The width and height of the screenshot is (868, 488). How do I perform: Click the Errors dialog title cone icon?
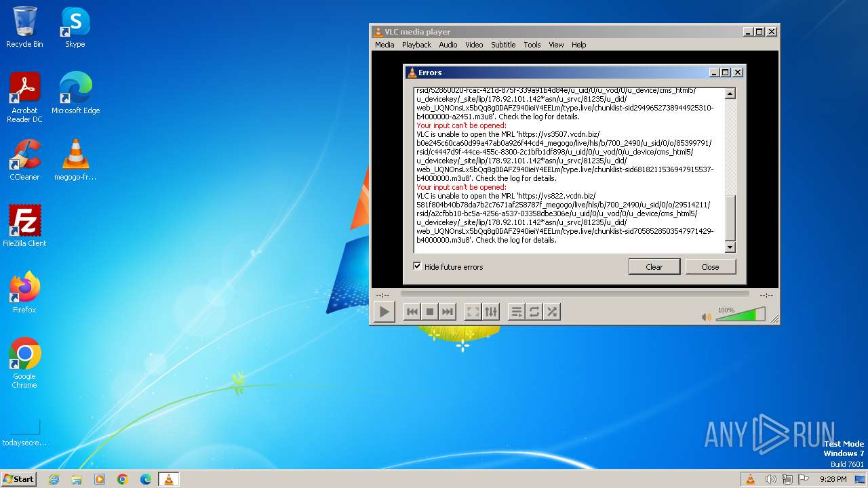click(411, 73)
